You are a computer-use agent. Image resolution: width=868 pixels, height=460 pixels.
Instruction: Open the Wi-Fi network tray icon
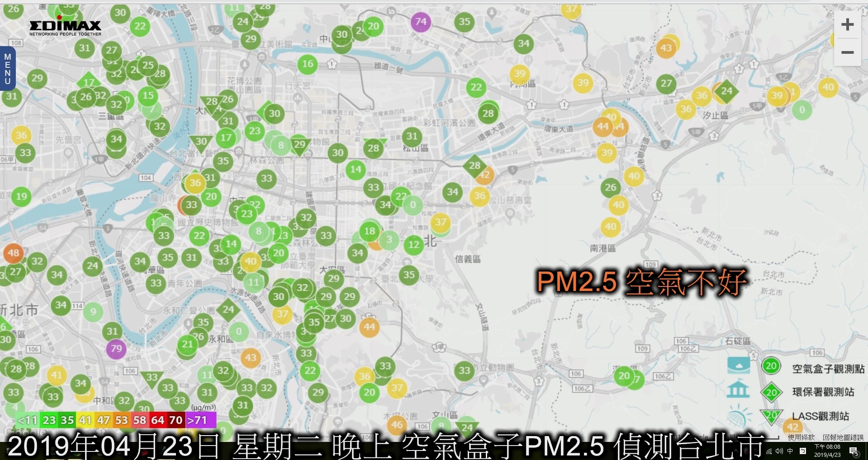pyautogui.click(x=769, y=451)
